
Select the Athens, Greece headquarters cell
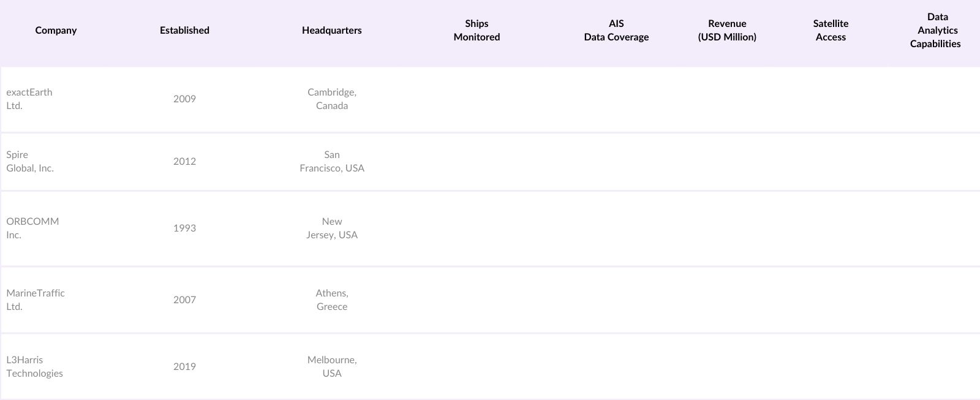332,300
